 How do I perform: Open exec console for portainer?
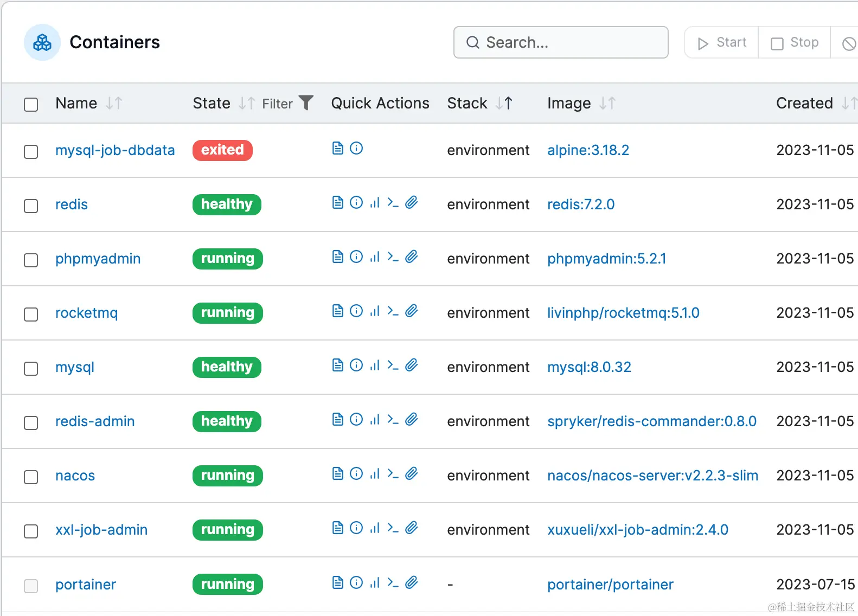pyautogui.click(x=393, y=582)
